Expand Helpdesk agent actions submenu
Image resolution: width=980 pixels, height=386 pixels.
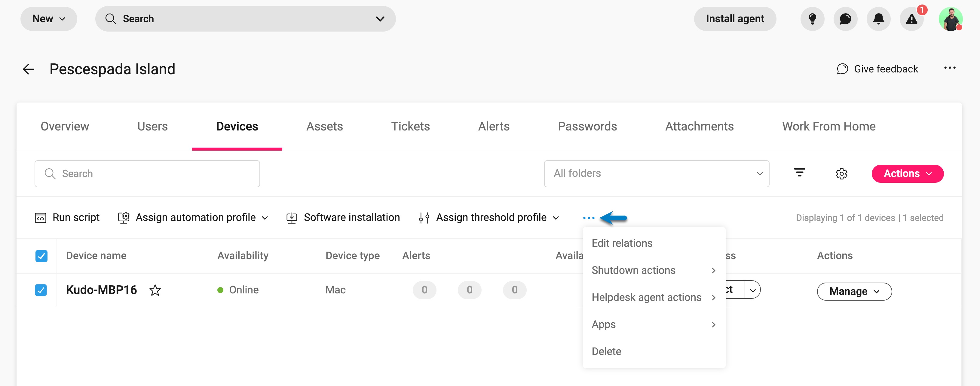tap(654, 297)
